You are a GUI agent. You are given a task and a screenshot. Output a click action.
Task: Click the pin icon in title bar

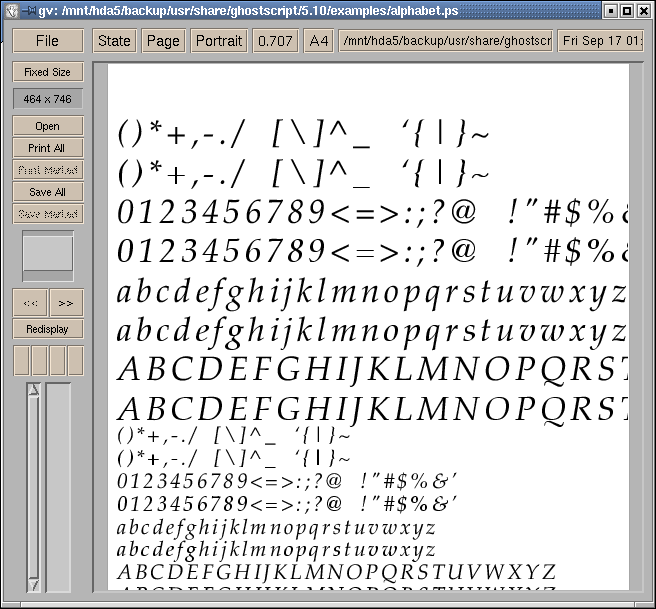[x=27, y=10]
